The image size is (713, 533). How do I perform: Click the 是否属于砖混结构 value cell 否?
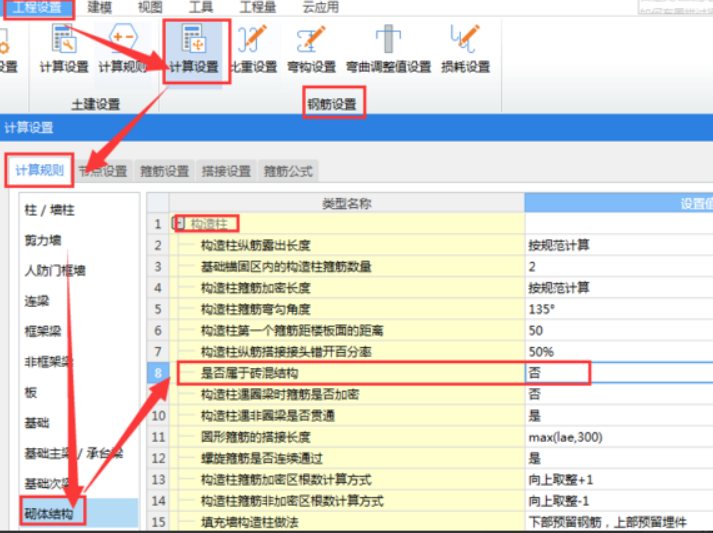556,373
